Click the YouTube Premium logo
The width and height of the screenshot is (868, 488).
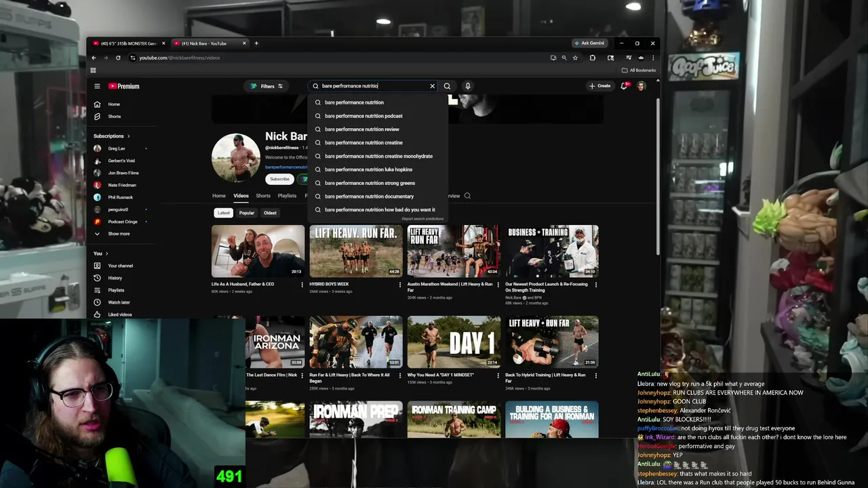[123, 86]
